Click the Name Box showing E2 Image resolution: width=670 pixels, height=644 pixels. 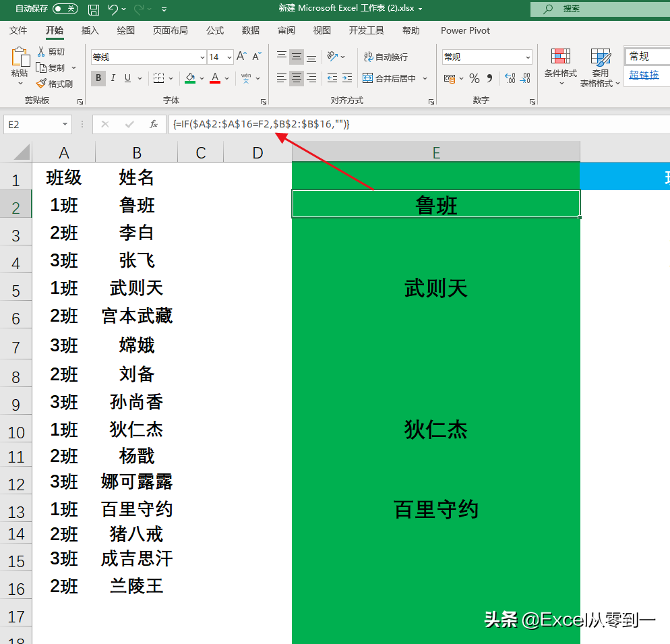tap(32, 125)
